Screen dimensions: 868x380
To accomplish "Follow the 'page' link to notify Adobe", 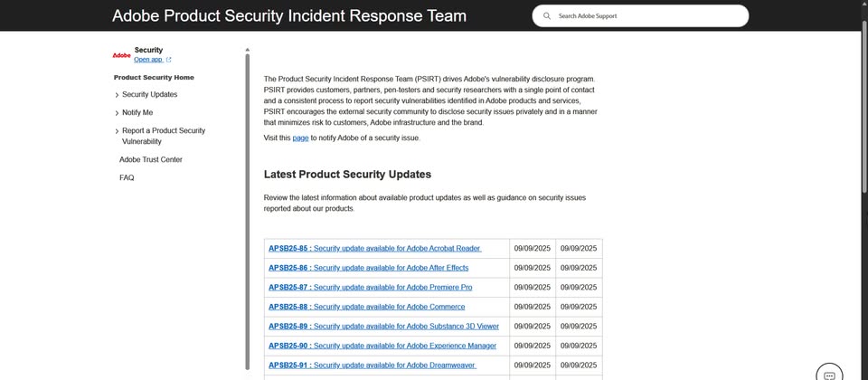I will (300, 138).
